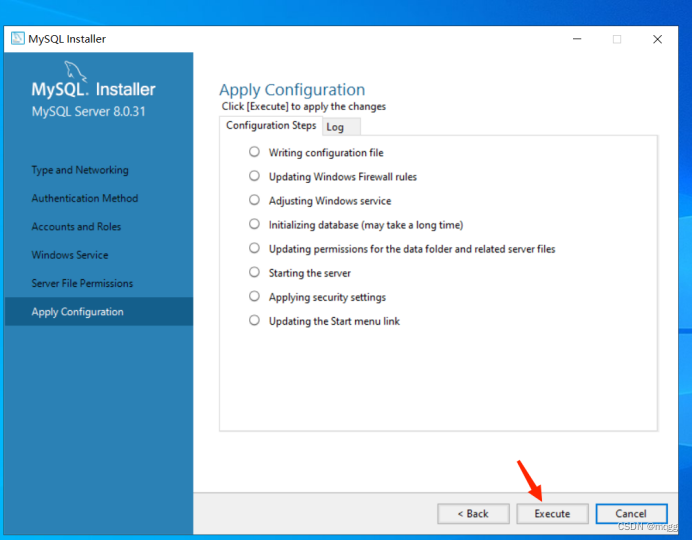Close the MySQL Installer window
Screen dimensions: 693x541
coord(657,39)
